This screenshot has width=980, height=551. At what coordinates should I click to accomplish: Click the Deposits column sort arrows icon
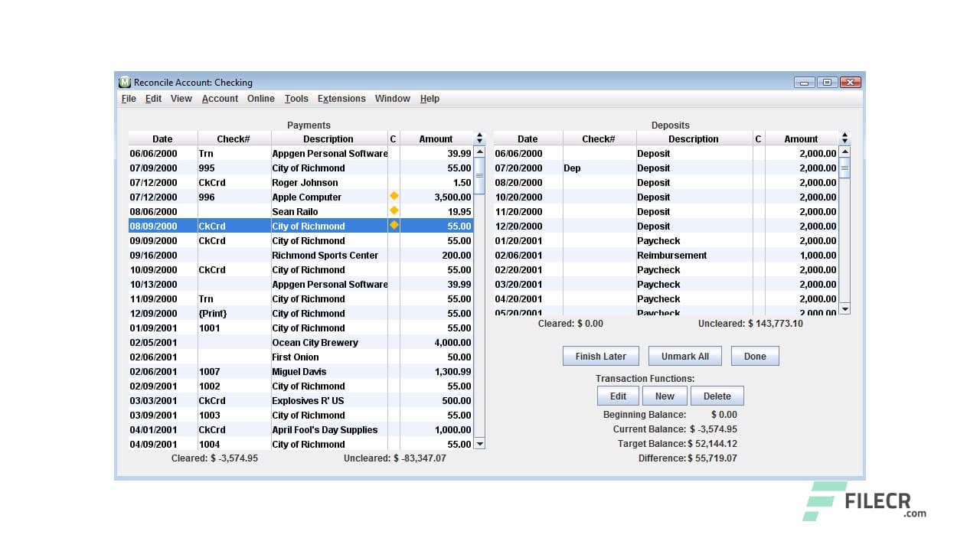(844, 139)
